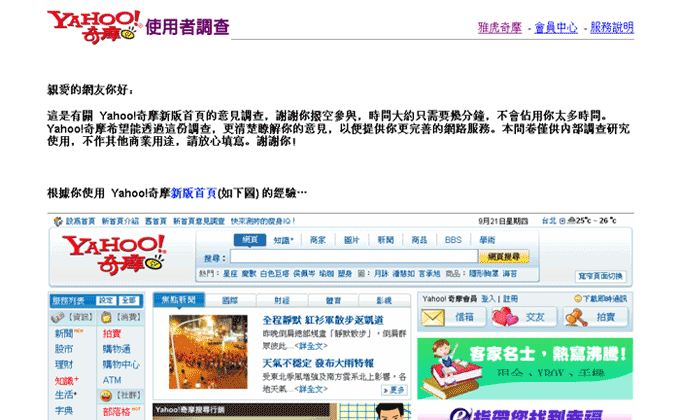Open headline 全程靜默 紅衫軍散步返凱道

coord(323,320)
